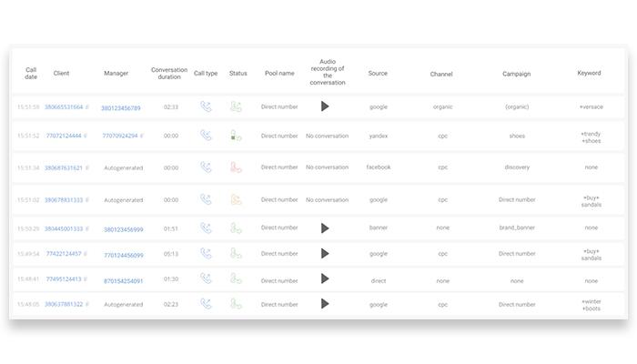The image size is (637, 364).
Task: Open client number 380665531664
Action: pyautogui.click(x=64, y=107)
